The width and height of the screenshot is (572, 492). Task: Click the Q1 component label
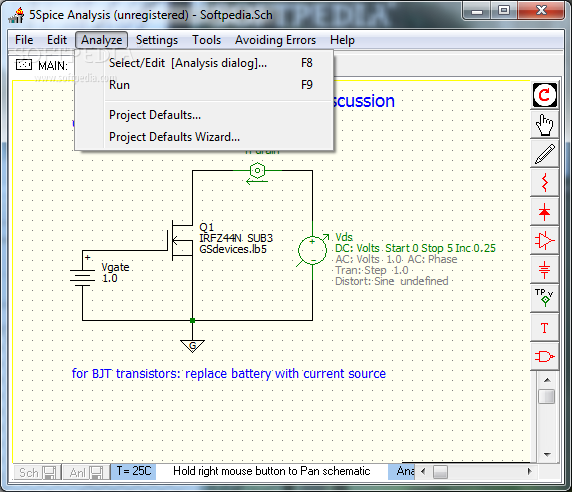click(206, 227)
